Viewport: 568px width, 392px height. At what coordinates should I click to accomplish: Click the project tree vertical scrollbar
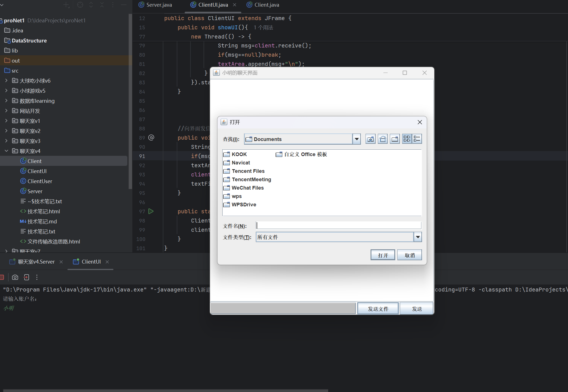[x=130, y=102]
